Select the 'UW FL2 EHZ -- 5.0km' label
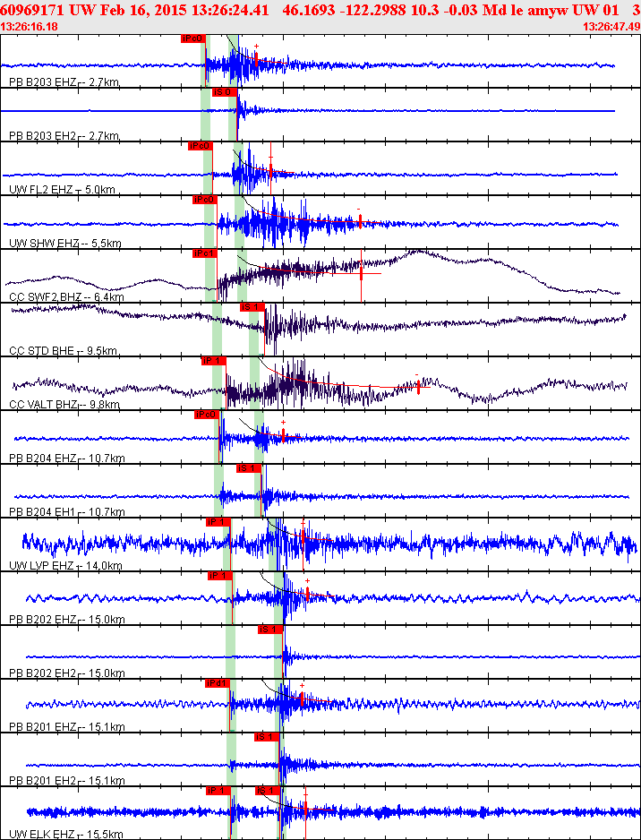 [x=64, y=190]
